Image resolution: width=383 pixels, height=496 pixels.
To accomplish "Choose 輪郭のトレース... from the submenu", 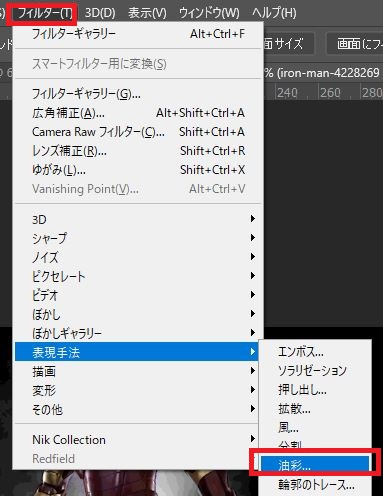I will click(315, 484).
